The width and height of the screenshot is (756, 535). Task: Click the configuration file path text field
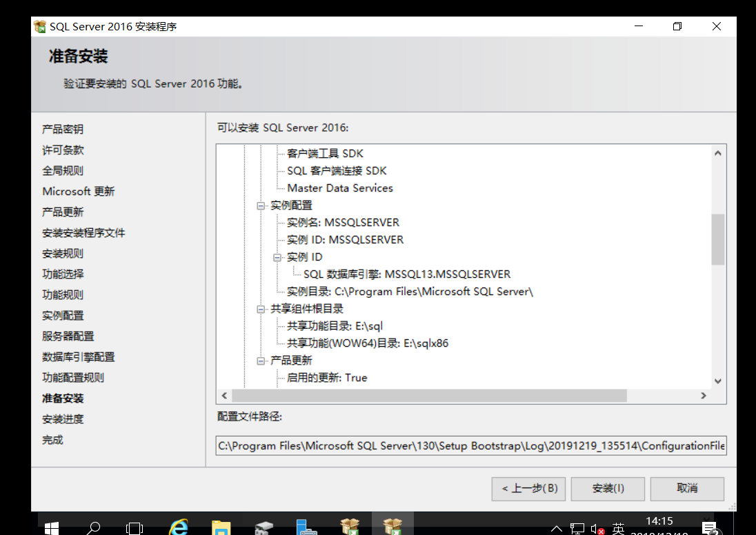[470, 445]
